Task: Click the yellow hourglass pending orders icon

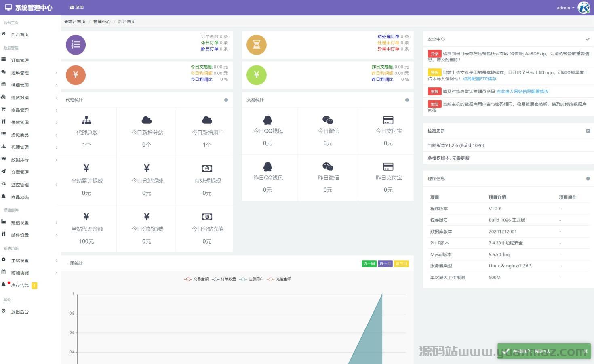Action: pos(257,44)
